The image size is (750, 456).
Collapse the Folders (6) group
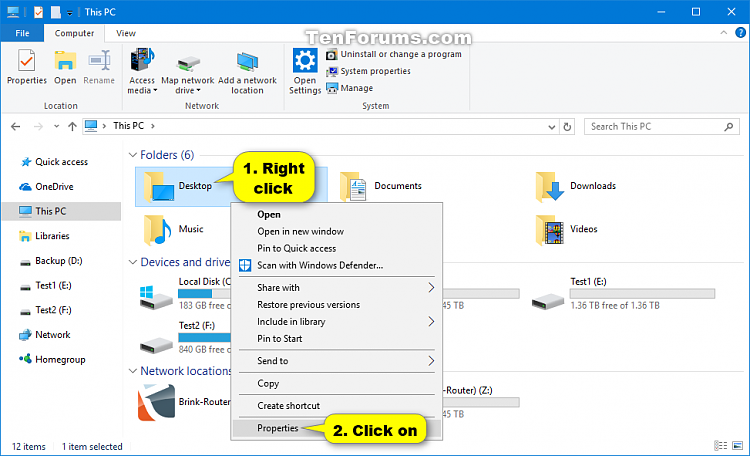(x=132, y=155)
